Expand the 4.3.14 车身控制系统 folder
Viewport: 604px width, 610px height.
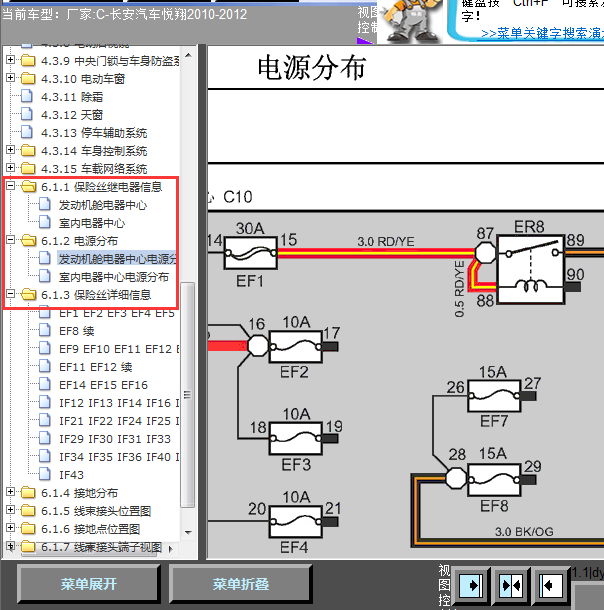[x=11, y=150]
